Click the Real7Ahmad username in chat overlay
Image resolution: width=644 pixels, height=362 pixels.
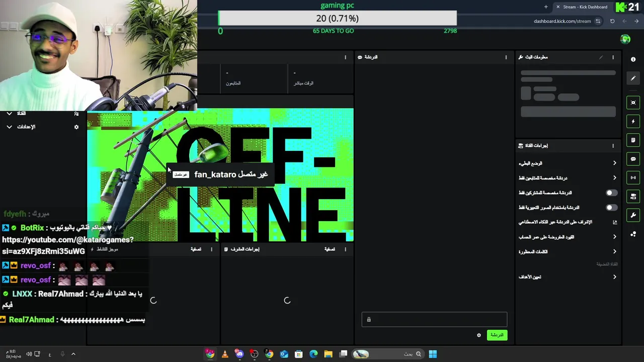(31, 320)
